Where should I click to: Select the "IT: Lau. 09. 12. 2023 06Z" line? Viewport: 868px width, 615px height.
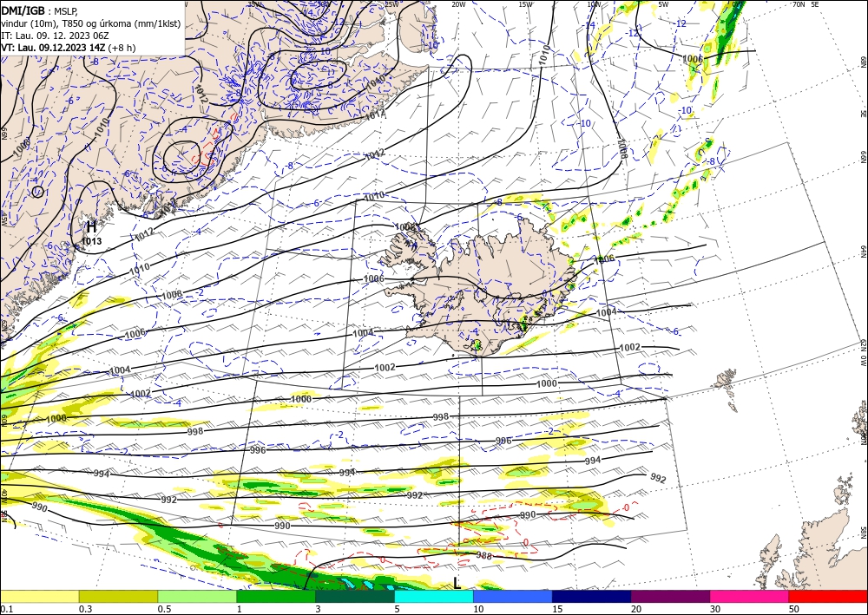[55, 36]
